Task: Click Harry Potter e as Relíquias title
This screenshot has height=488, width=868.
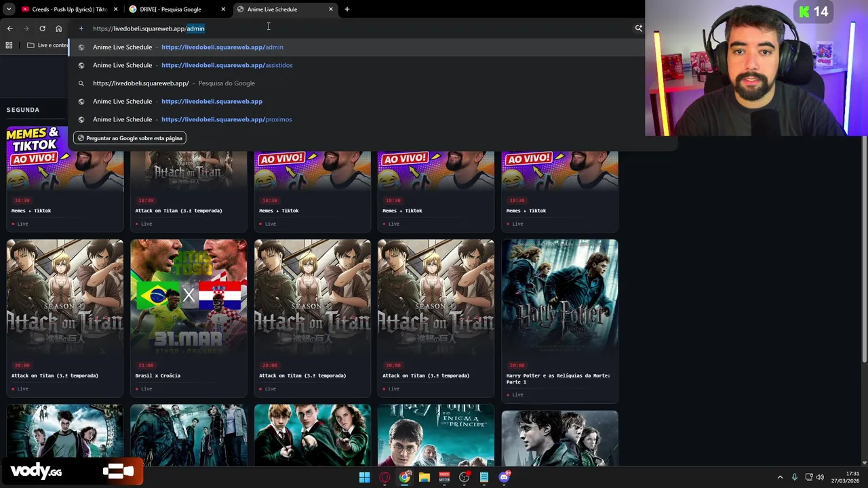Action: point(558,379)
